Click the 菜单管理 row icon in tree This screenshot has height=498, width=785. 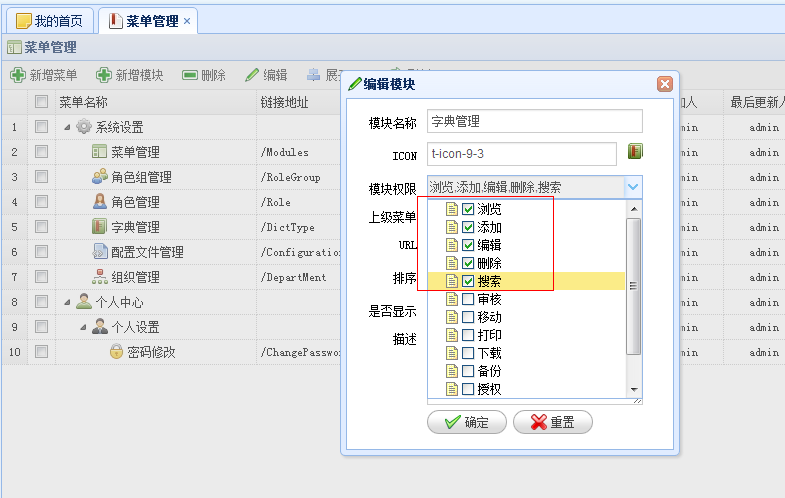pos(99,152)
